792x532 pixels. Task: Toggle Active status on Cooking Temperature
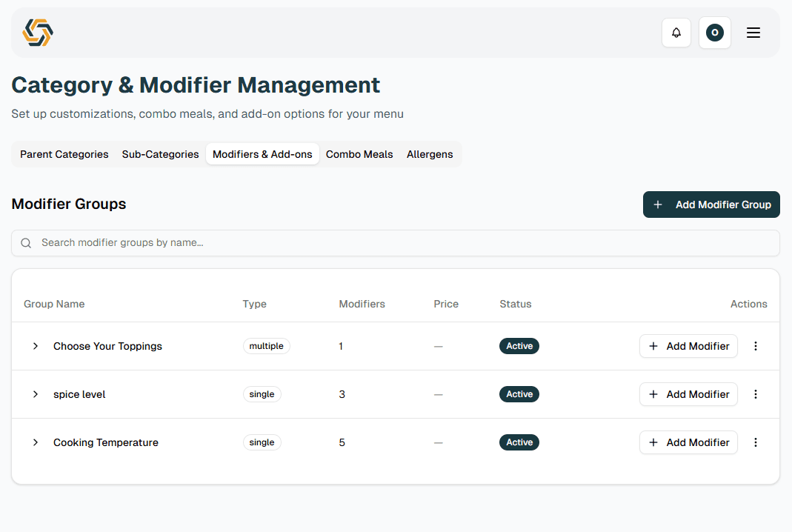[x=519, y=442]
